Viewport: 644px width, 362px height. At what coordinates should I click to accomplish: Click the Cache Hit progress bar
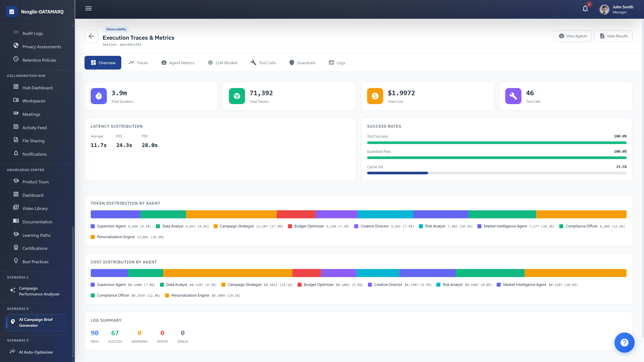[x=496, y=173]
